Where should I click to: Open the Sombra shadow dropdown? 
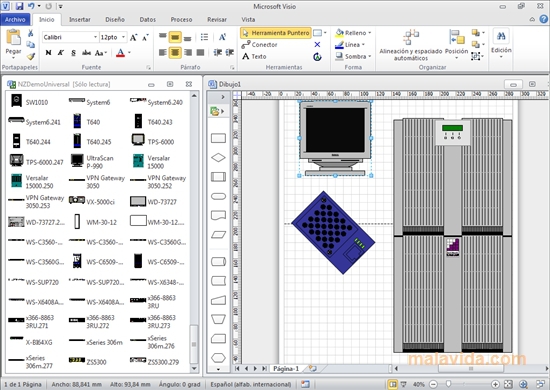[353, 56]
